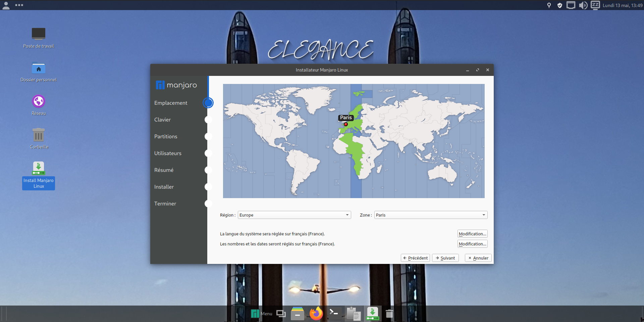The image size is (644, 322).
Task: Click the shield update tray icon
Action: tap(559, 5)
